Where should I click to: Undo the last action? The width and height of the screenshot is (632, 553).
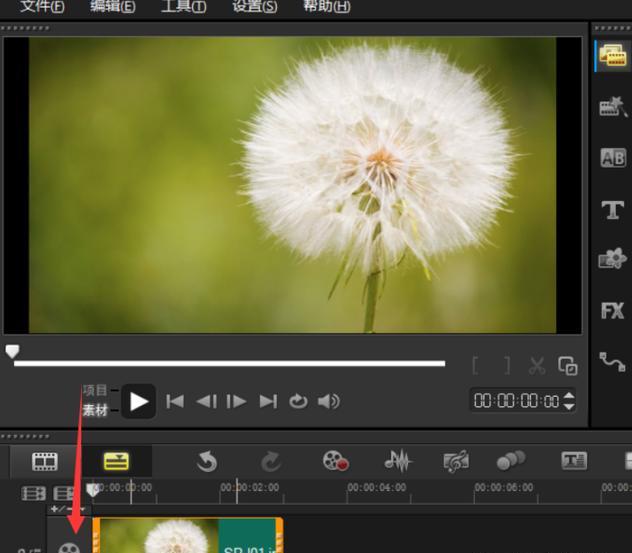click(x=207, y=461)
